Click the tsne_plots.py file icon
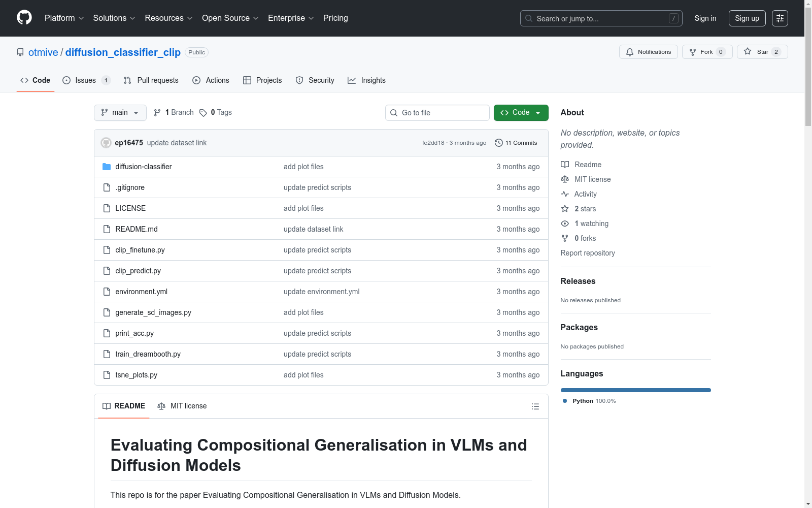Viewport: 812px width, 508px height. point(107,375)
